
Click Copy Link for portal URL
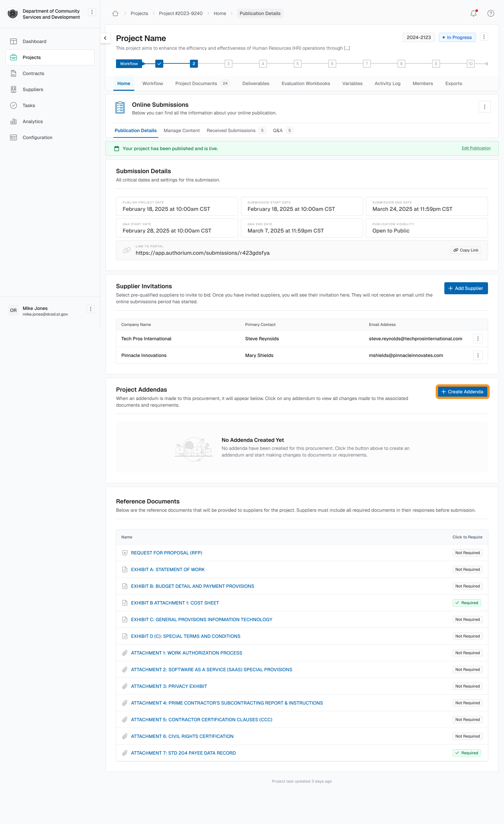click(x=466, y=250)
